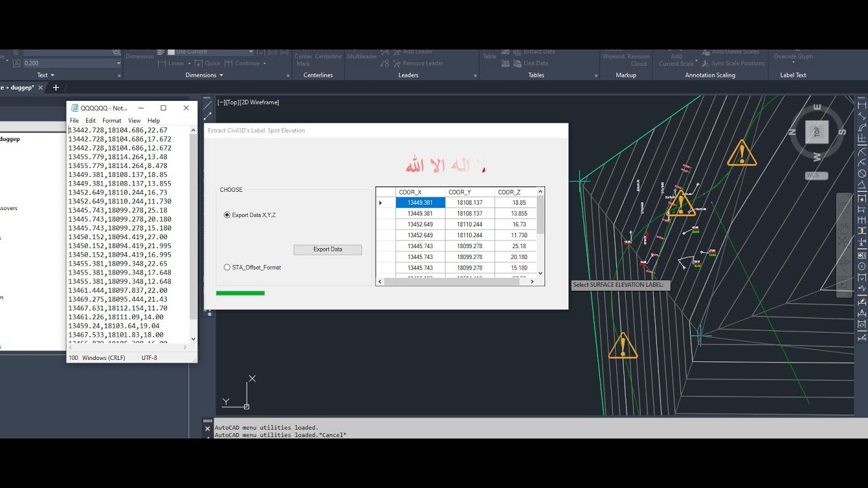Select the Linear dimension tool in right toolbar
868x488 pixels.
[862, 105]
